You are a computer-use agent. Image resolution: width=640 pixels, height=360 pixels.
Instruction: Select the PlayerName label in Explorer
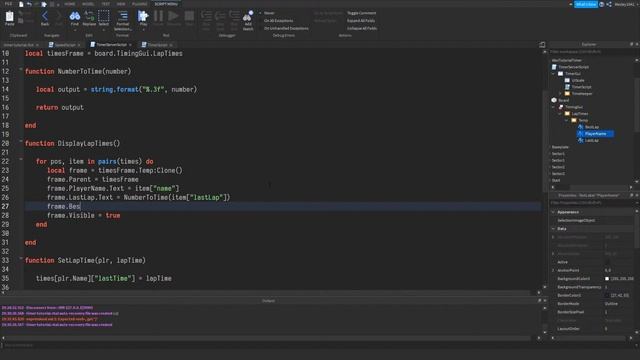coord(595,133)
